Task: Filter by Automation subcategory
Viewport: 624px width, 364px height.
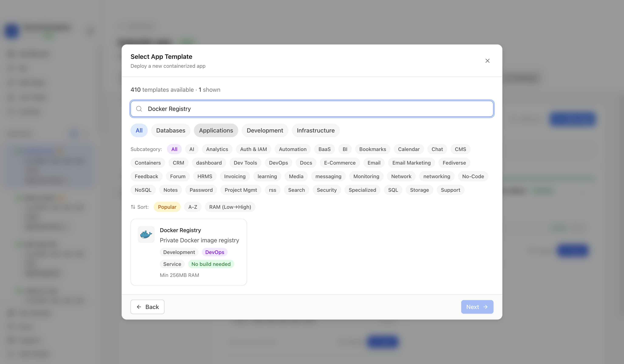Action: 293,149
